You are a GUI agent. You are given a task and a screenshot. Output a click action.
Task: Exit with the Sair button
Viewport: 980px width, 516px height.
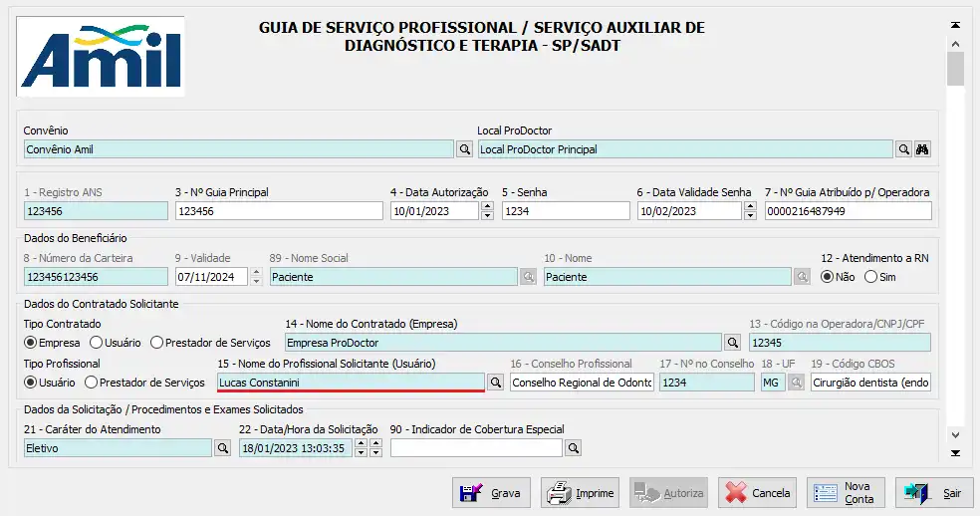934,493
